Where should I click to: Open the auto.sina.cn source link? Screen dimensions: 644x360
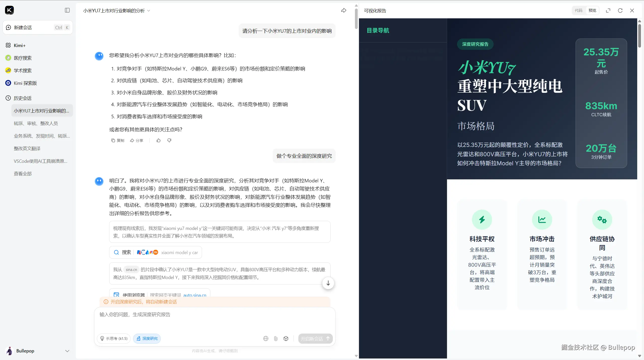(195, 295)
